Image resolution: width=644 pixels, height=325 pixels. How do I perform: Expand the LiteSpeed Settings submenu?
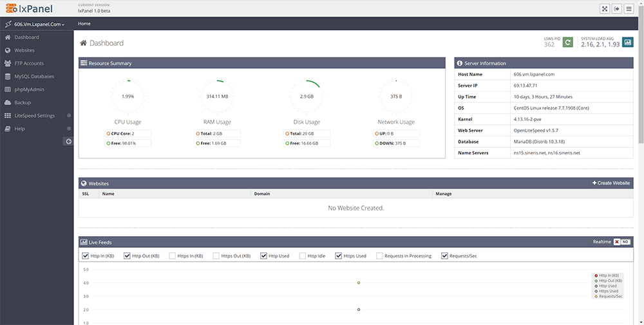(69, 116)
